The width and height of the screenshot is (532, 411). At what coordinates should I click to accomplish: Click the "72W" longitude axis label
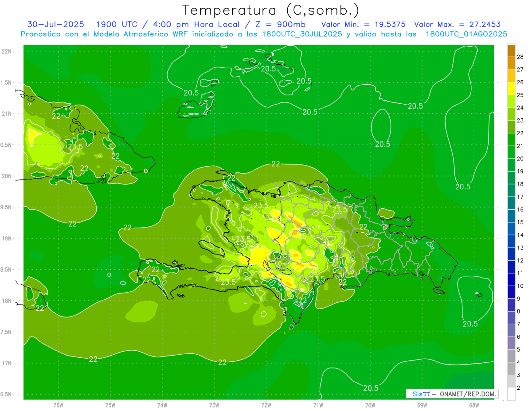(266, 405)
